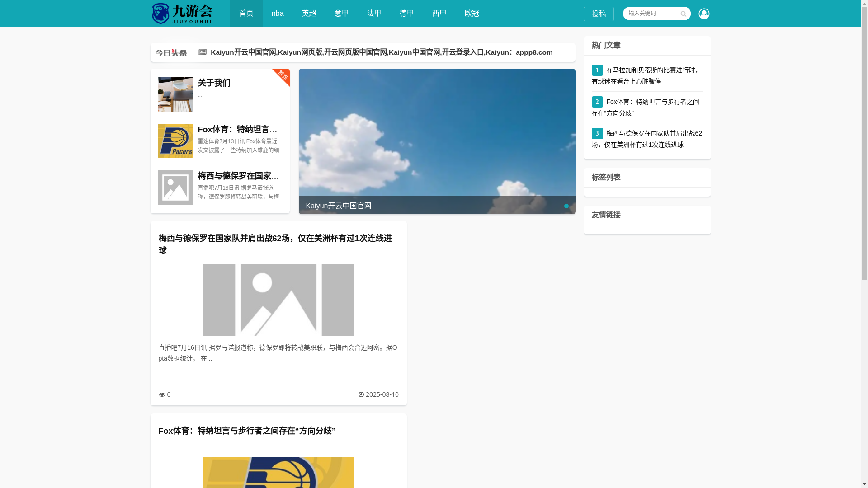Click the 友情链接 section heading

(x=606, y=215)
